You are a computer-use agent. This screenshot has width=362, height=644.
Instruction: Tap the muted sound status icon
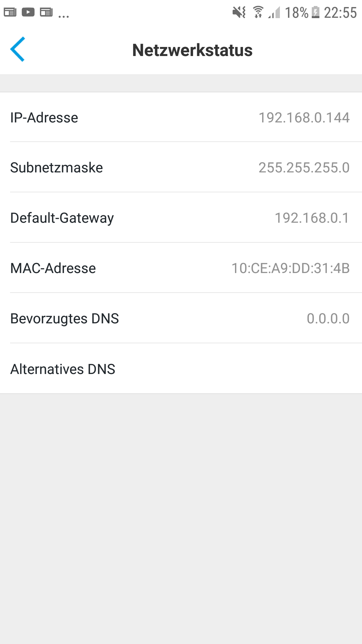[239, 12]
